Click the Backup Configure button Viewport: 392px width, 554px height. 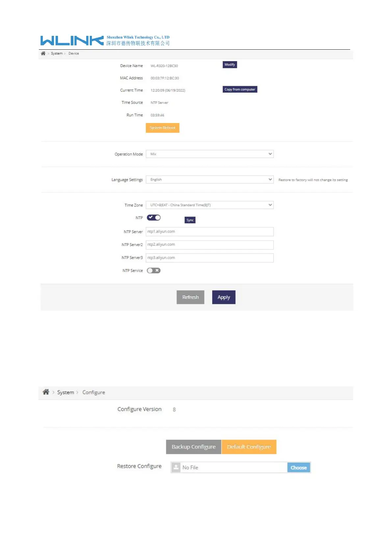(194, 447)
